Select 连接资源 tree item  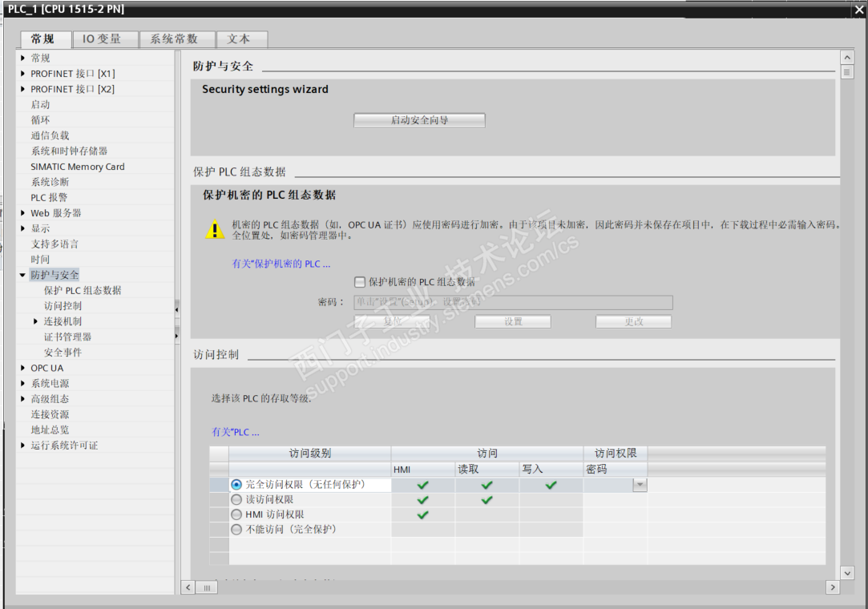coord(50,414)
